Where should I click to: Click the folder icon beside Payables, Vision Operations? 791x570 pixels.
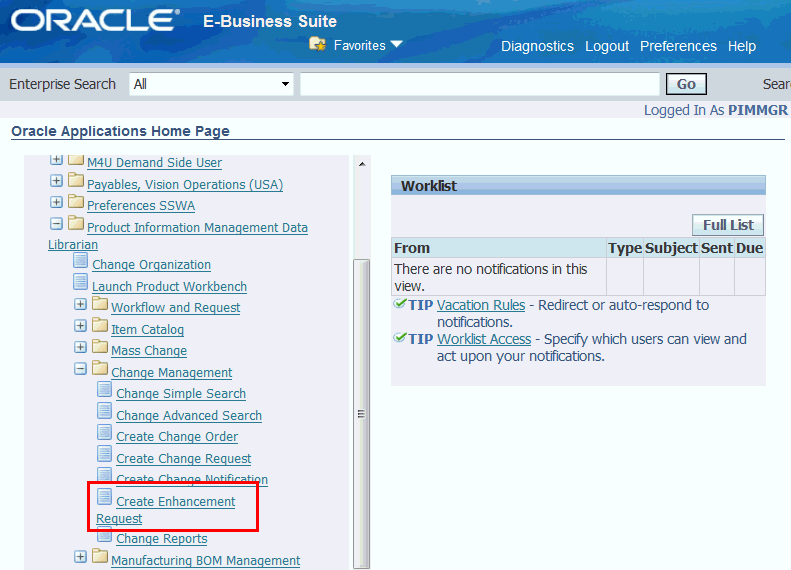click(76, 180)
